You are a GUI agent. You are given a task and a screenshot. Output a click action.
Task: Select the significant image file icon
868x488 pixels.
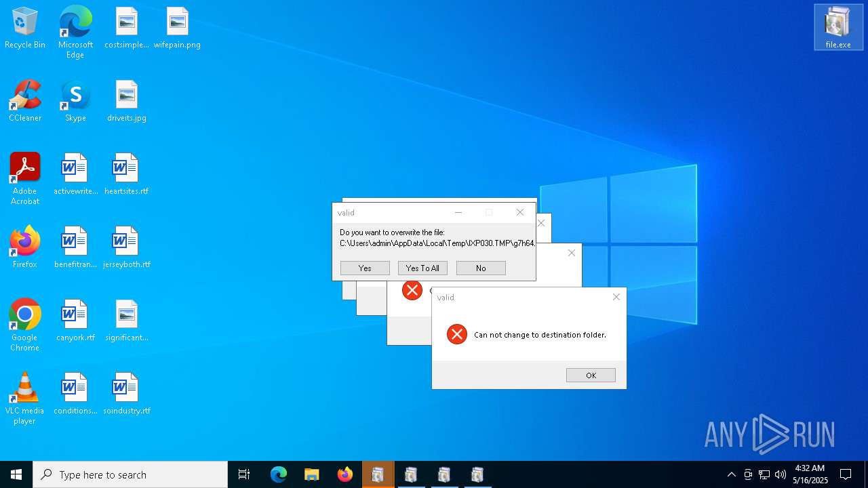pos(127,321)
